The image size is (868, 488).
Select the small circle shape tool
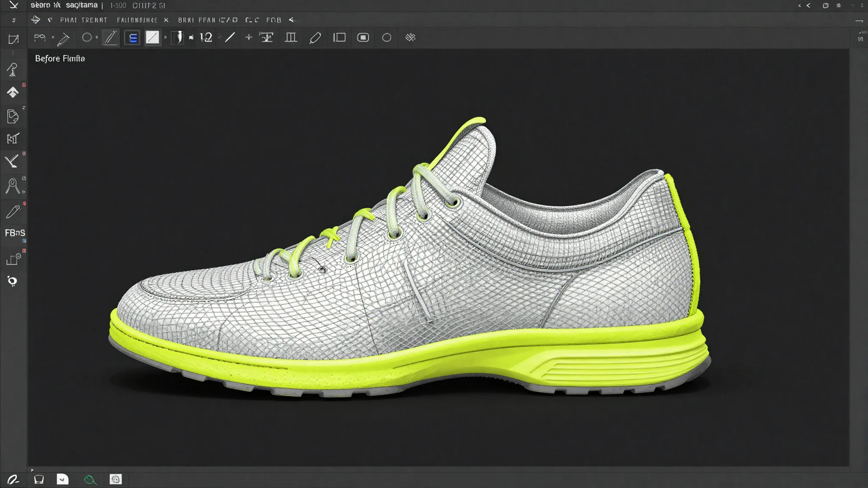pyautogui.click(x=87, y=37)
